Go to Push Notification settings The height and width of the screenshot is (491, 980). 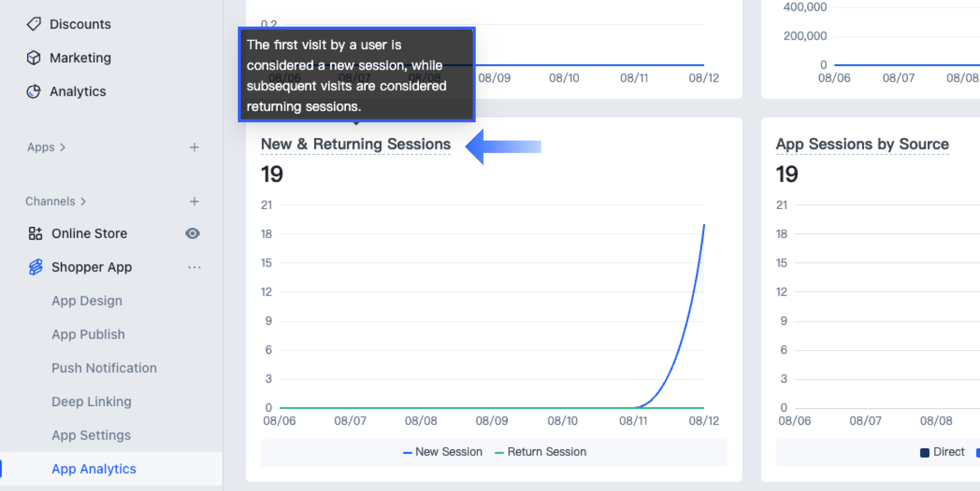pyautogui.click(x=104, y=368)
